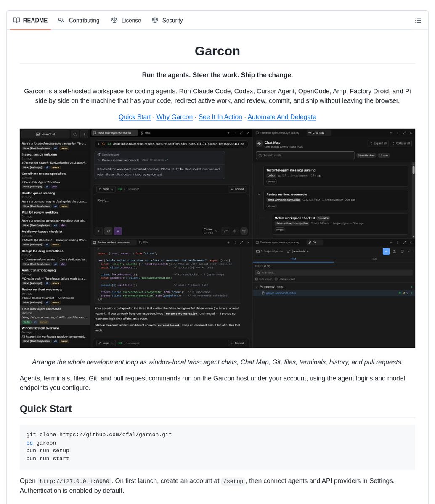This screenshot has width=435, height=504.
Task: Click the search icon beside New Chat
Action: click(x=74, y=134)
